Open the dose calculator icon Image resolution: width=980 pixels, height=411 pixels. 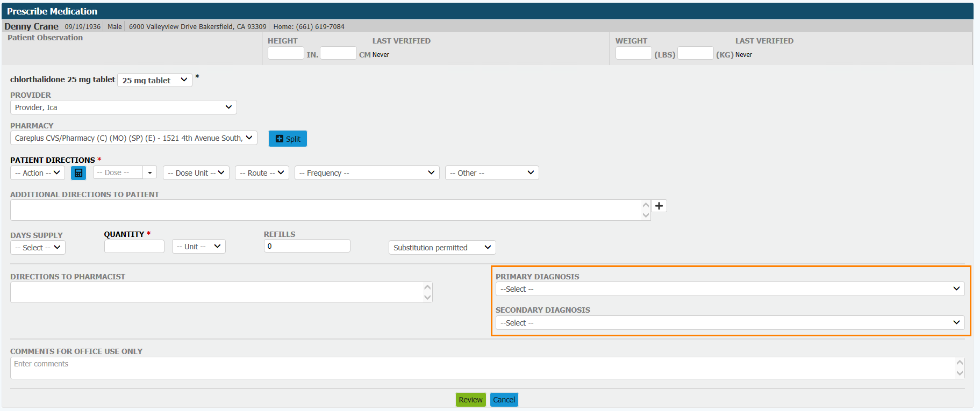coord(78,173)
